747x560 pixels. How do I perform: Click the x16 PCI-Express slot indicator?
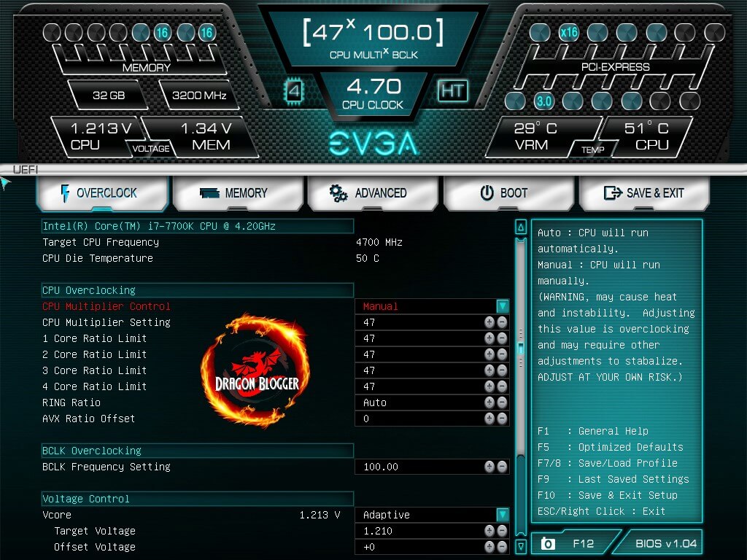coord(569,32)
